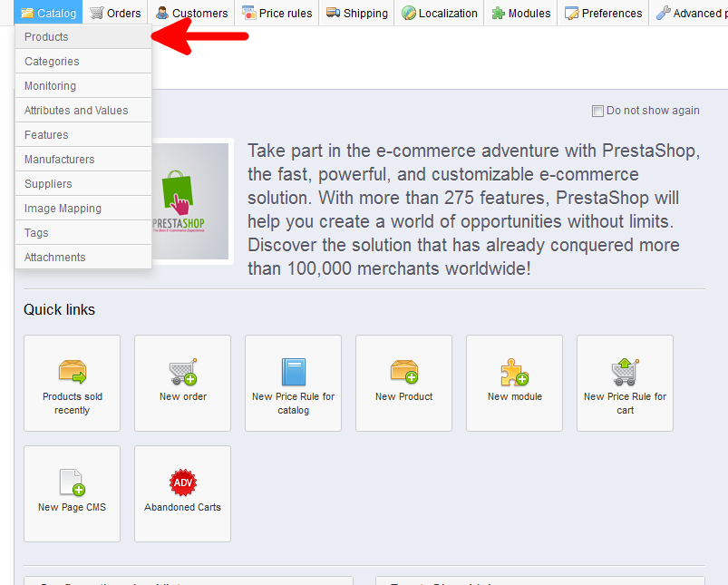The image size is (728, 585).
Task: Click the Price rules icon
Action: pyautogui.click(x=248, y=13)
